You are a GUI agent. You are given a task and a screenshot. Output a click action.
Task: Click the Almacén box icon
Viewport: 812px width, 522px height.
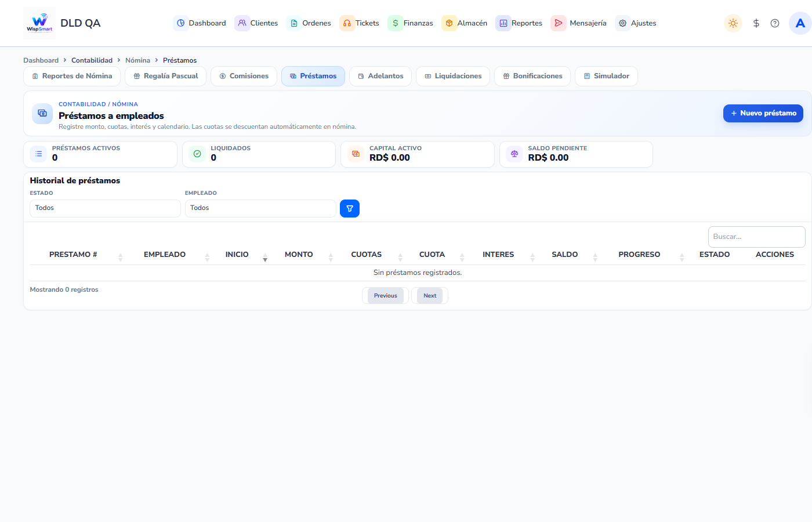point(449,23)
